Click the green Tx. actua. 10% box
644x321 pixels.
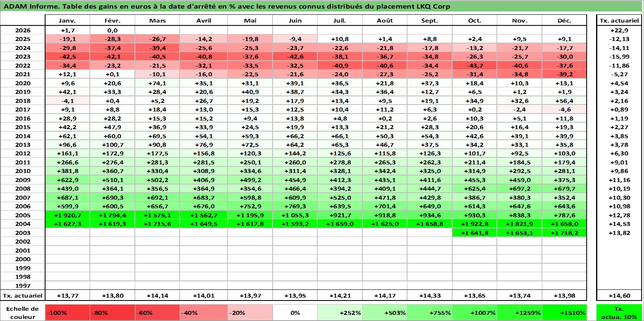[x=619, y=312]
